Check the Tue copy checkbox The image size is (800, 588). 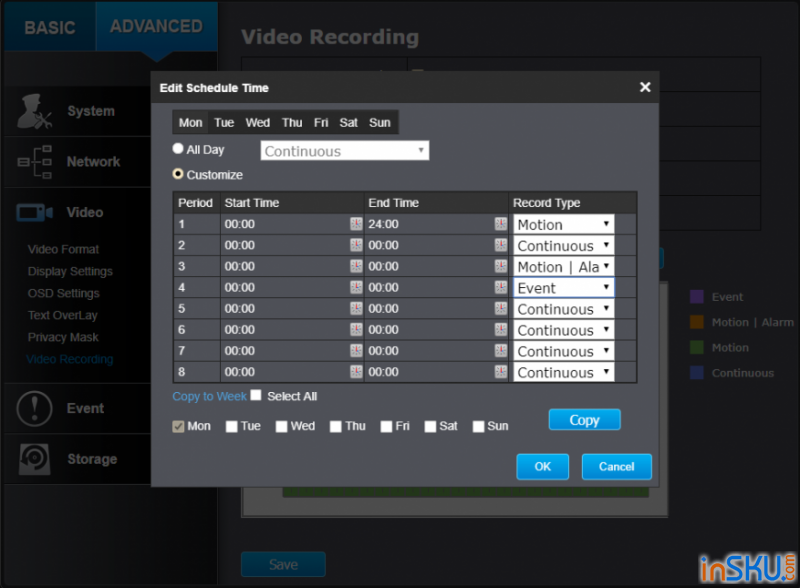click(x=232, y=426)
